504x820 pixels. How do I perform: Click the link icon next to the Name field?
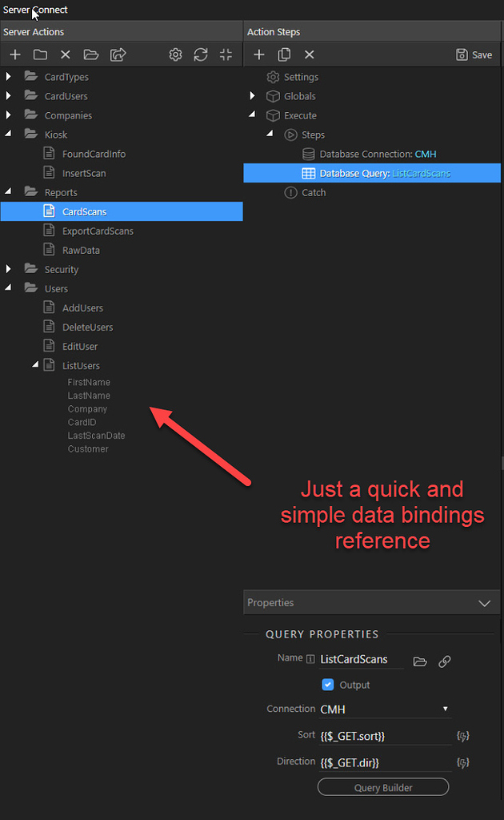pos(445,661)
